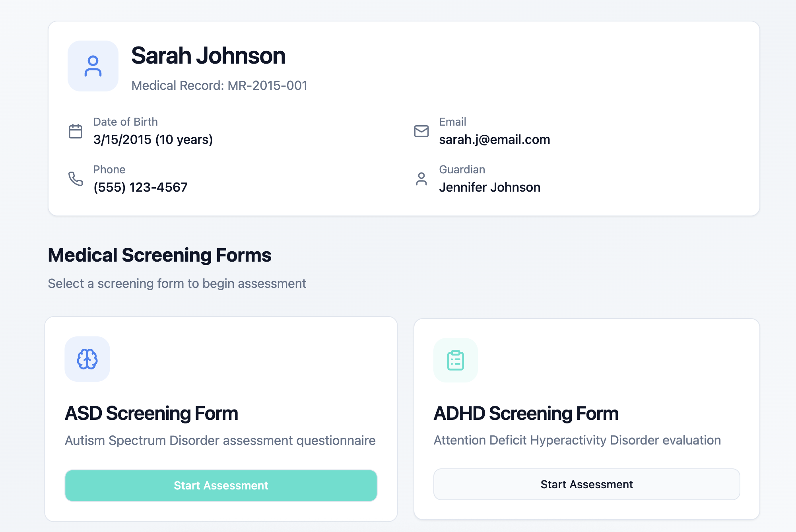The image size is (796, 532).
Task: Click the brain icon on ASD card
Action: (87, 359)
